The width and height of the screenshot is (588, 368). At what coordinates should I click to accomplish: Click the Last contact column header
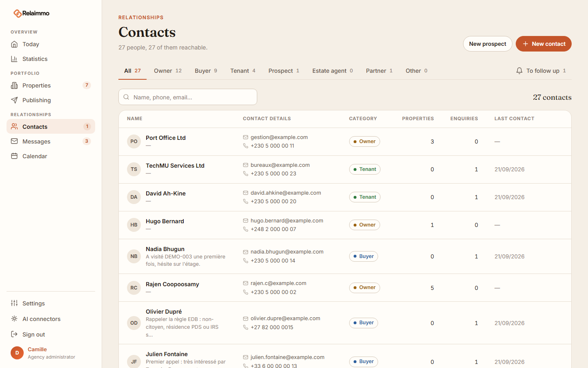point(514,119)
